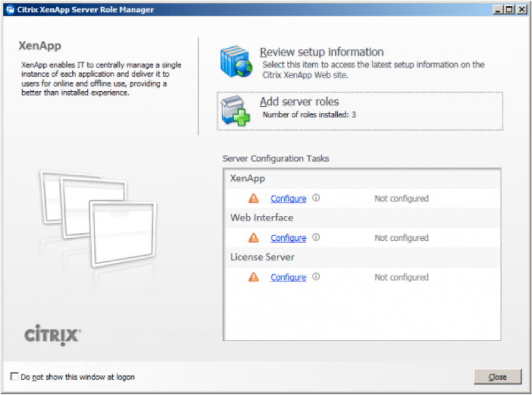The width and height of the screenshot is (532, 395).
Task: Open Add server roles link
Action: pos(299,102)
